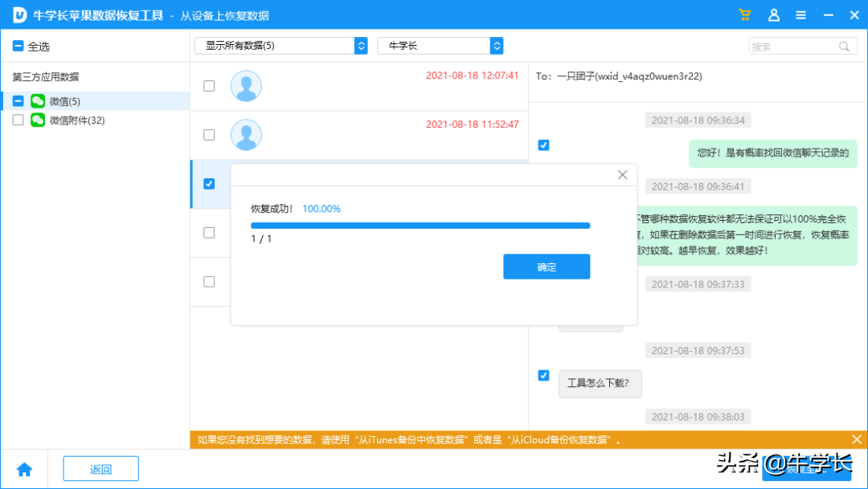Image resolution: width=868 pixels, height=489 pixels.
Task: Click the 确定 button in the dialog
Action: click(x=547, y=267)
